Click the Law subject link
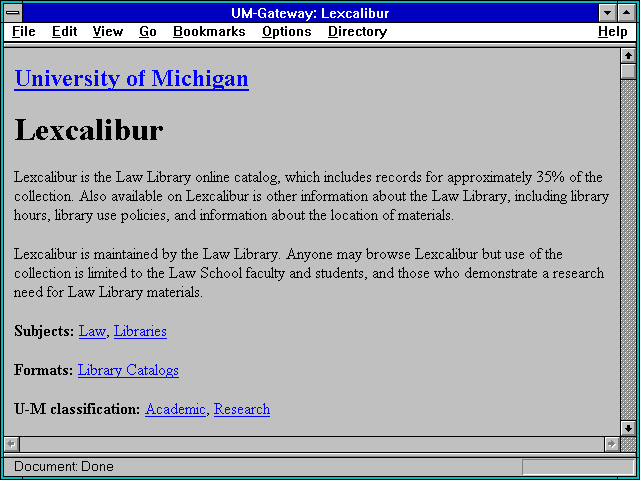This screenshot has height=480, width=640. [x=92, y=331]
